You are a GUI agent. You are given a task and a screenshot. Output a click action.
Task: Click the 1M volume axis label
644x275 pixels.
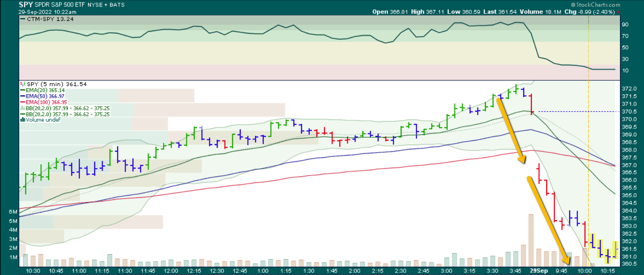[13, 257]
